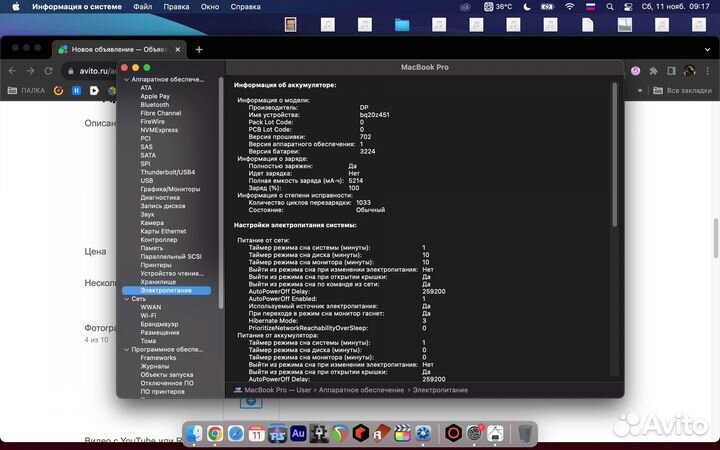Open the Все закладки bookmarks folder
Image resolution: width=720 pixels, height=450 pixels.
pyautogui.click(x=686, y=91)
